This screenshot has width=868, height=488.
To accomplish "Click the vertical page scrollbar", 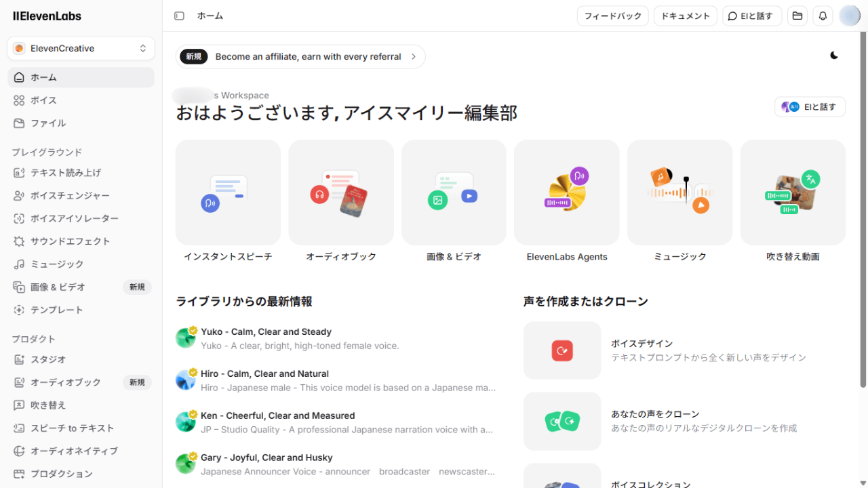I will [x=863, y=203].
